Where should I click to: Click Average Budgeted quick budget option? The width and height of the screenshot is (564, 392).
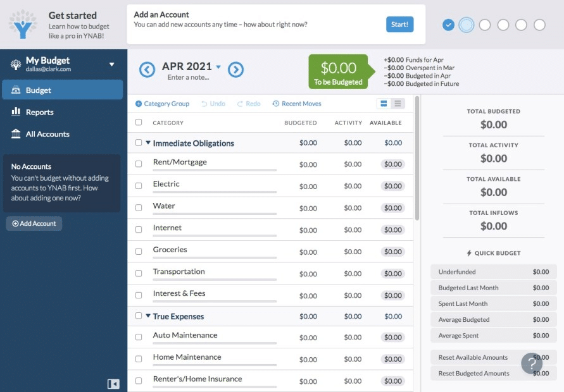494,319
